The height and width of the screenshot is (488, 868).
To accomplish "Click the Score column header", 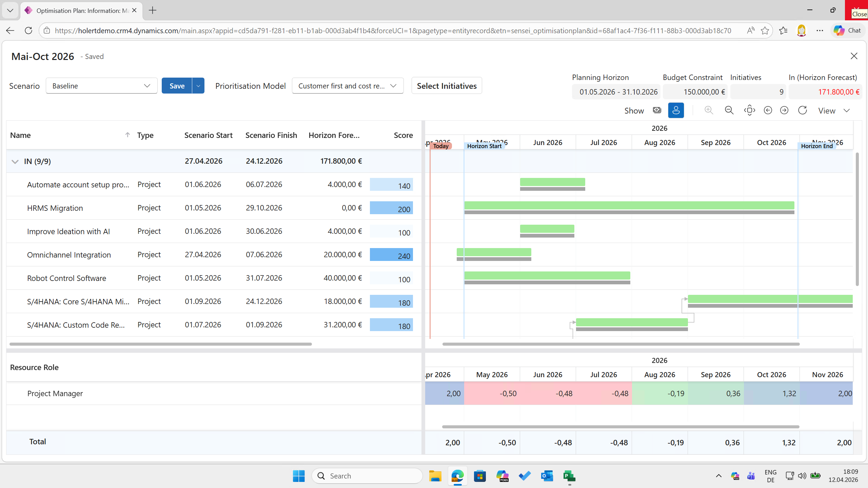I will tap(403, 135).
